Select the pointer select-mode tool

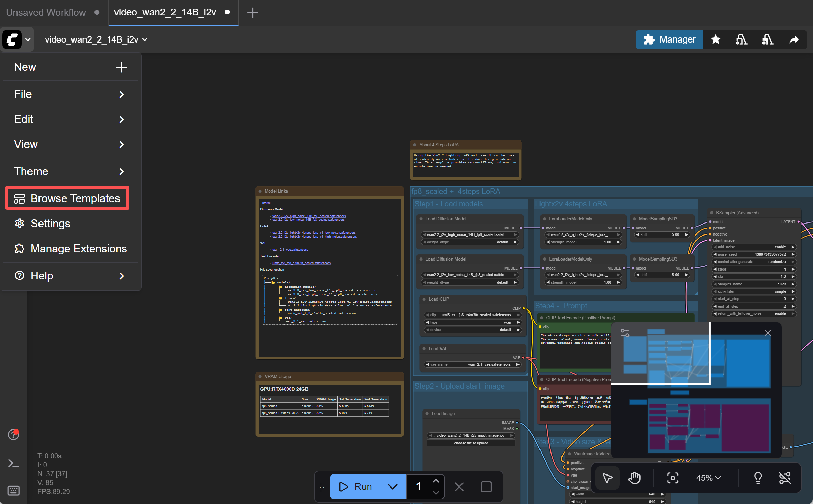pos(608,478)
